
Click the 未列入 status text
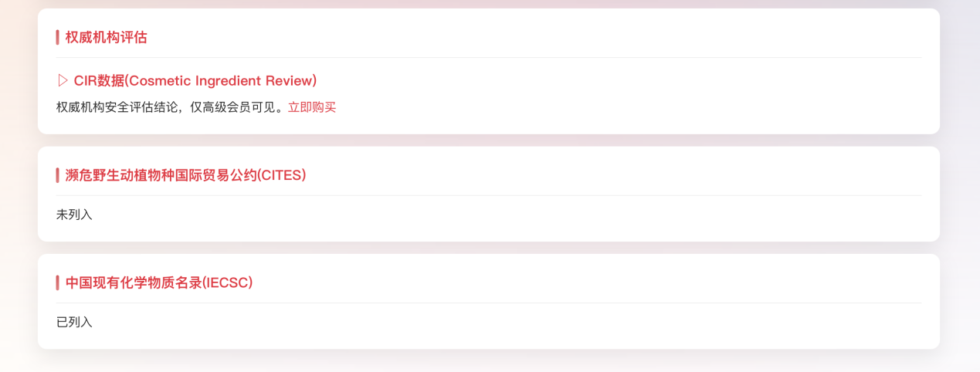tap(74, 215)
